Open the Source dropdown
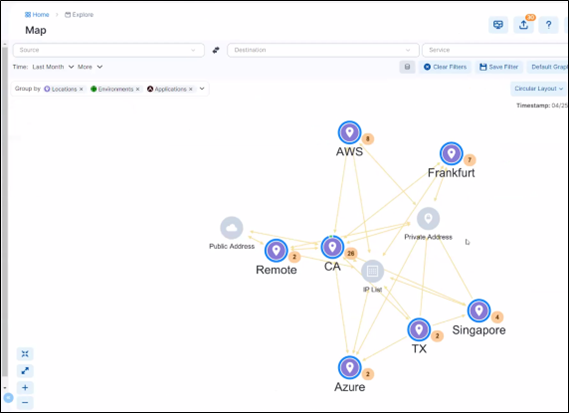The height and width of the screenshot is (413, 569). (x=109, y=50)
